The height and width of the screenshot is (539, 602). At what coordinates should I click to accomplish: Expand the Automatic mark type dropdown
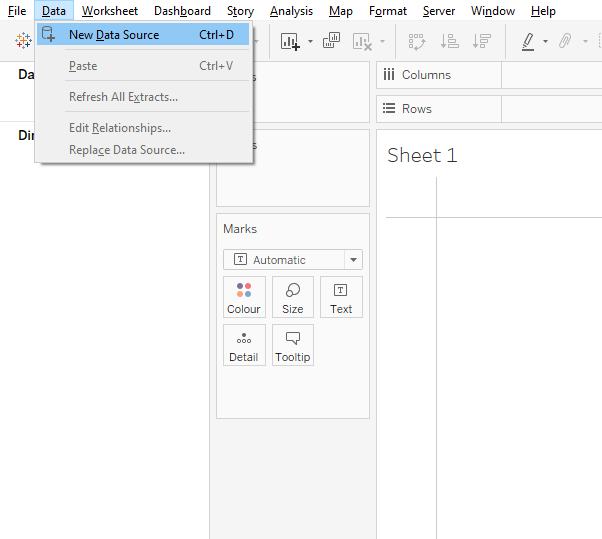(x=352, y=260)
